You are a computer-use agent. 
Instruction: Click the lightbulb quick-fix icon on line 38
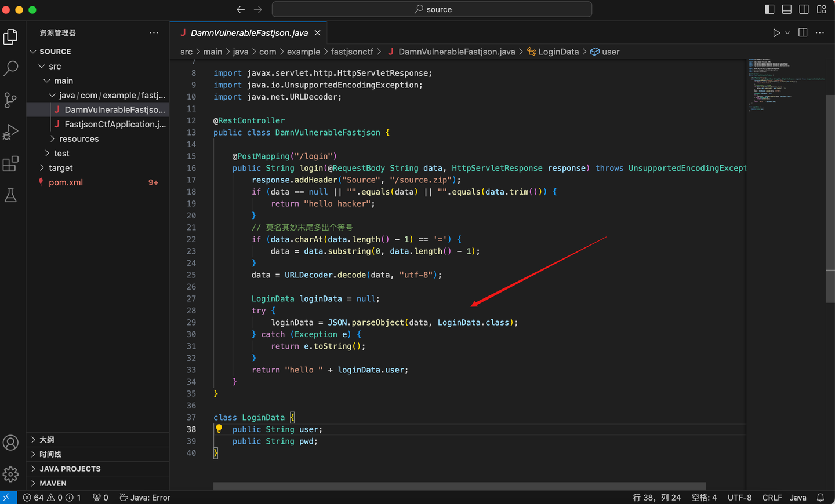click(219, 429)
